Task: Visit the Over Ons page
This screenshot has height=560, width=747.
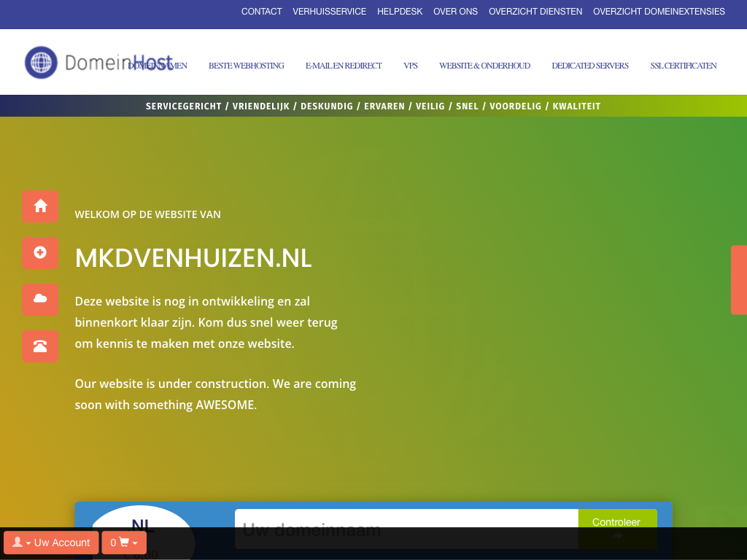Action: (x=455, y=12)
